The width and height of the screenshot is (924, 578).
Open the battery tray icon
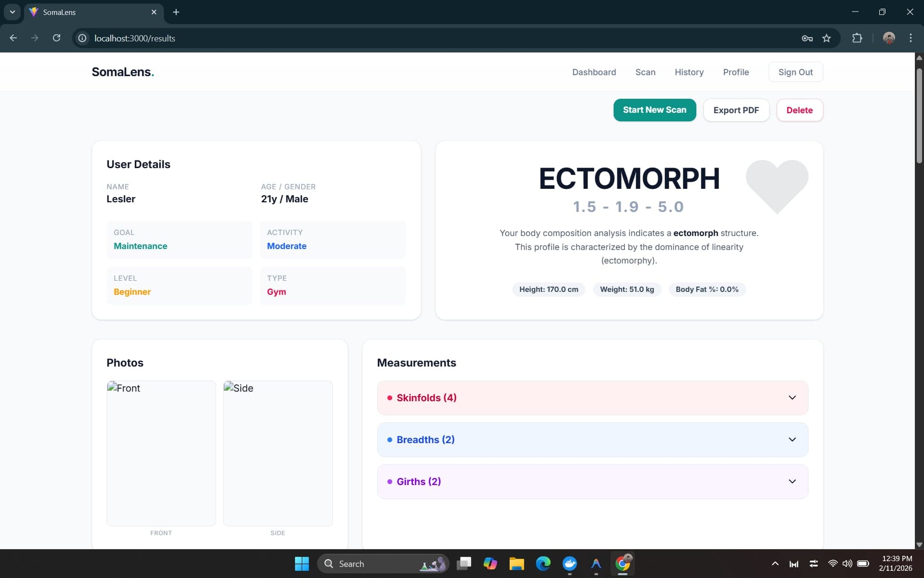click(863, 564)
